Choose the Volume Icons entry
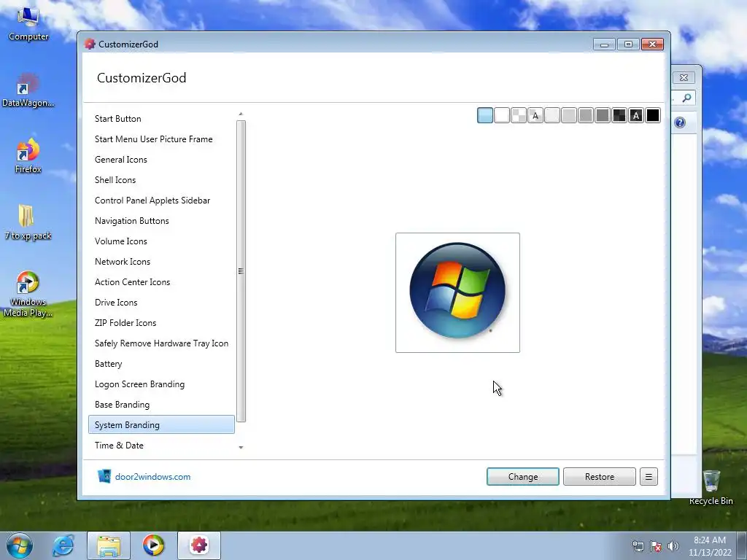 click(161, 241)
